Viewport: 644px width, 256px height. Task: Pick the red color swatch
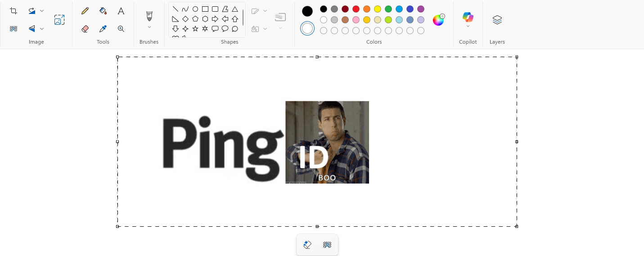(356, 9)
